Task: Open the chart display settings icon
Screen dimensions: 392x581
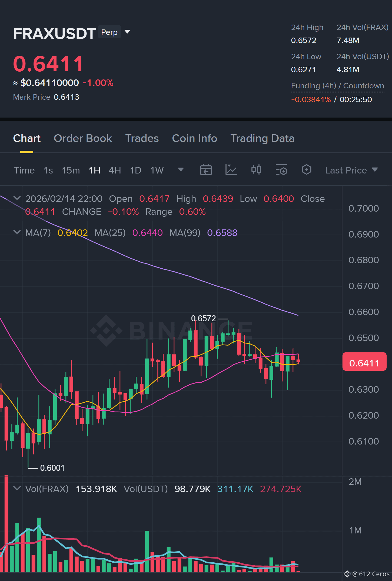Action: click(281, 170)
